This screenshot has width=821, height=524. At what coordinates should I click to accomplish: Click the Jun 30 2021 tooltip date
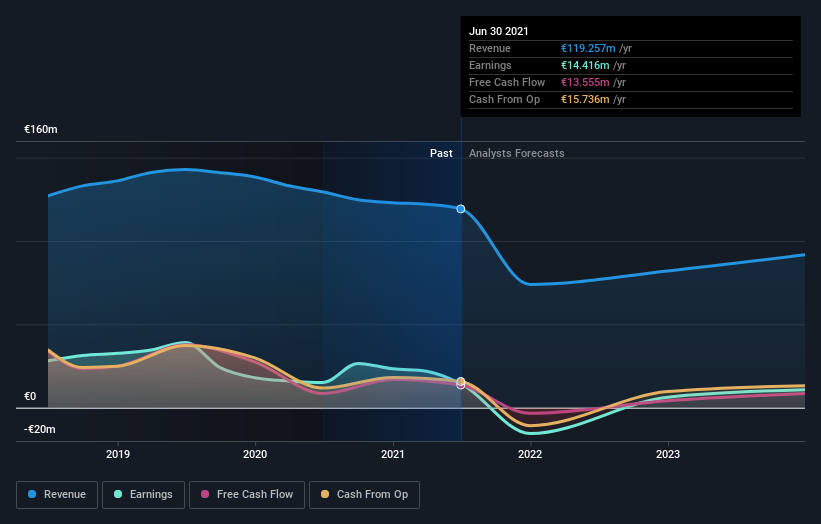tap(499, 31)
